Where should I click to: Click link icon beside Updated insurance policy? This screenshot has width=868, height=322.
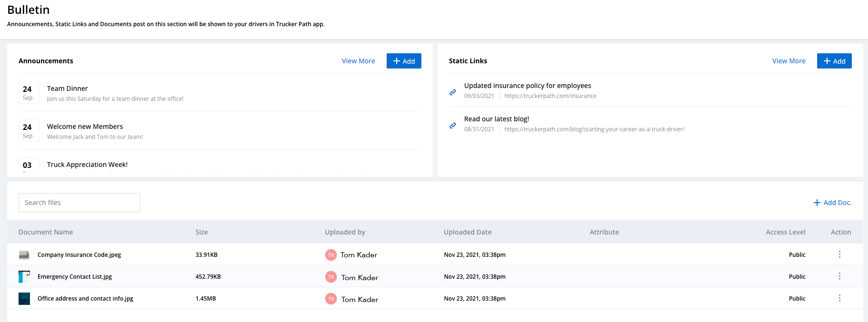453,92
